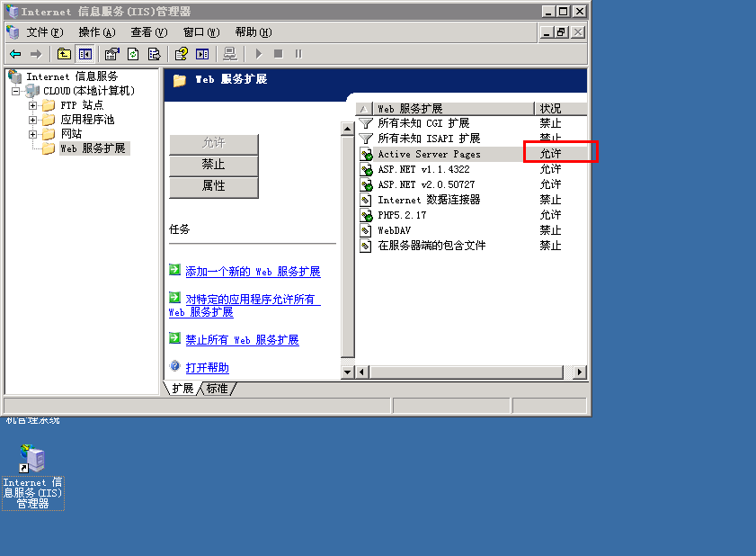Click the extension list horizontal scrollbar thumb
Viewport: 756px width, 556px height.
coord(467,372)
